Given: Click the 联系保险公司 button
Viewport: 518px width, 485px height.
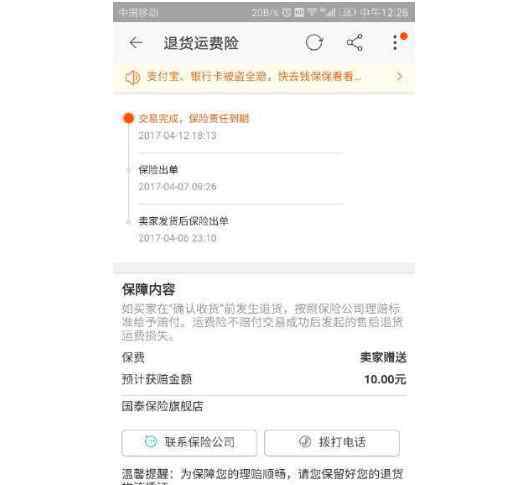Looking at the screenshot, I should coord(189,442).
